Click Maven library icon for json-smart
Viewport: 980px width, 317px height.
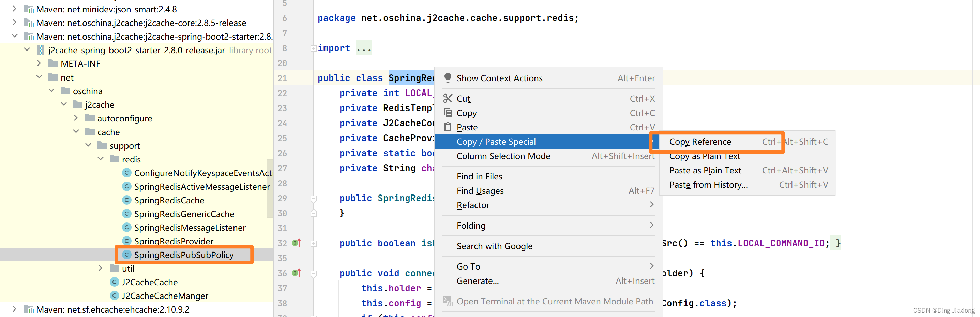pyautogui.click(x=29, y=9)
